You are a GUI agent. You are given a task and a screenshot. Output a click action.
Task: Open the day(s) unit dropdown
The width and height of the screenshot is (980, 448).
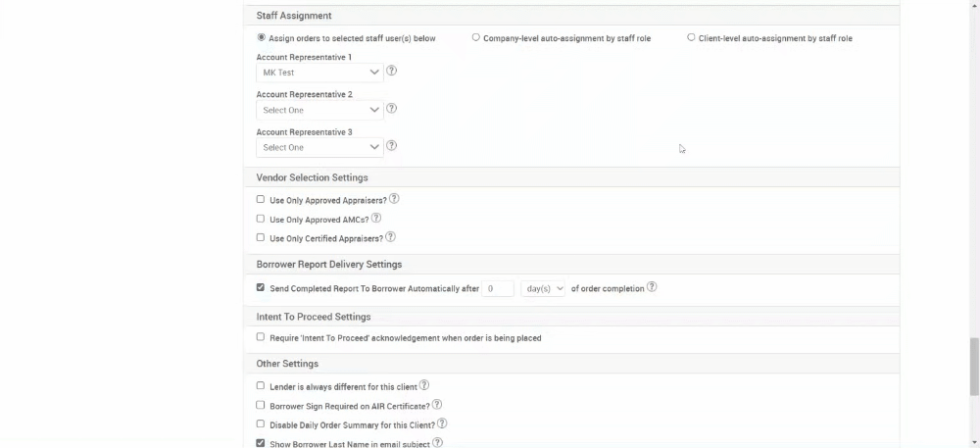(x=543, y=288)
